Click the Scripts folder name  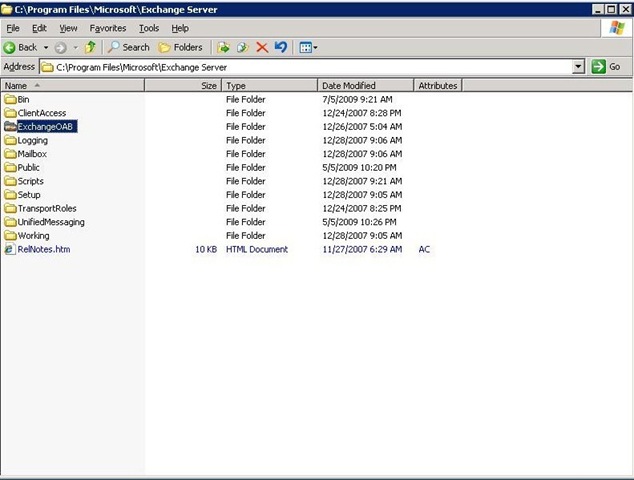[x=30, y=181]
